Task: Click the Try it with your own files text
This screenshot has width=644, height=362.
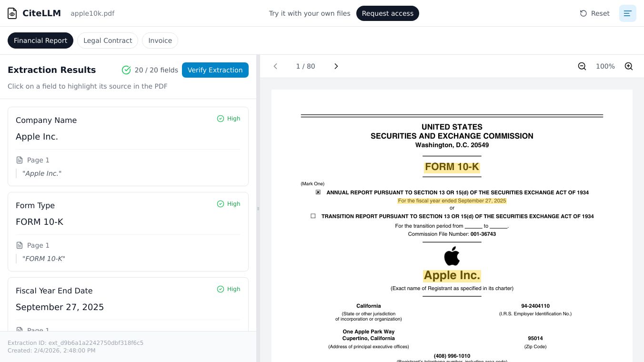Action: click(310, 13)
